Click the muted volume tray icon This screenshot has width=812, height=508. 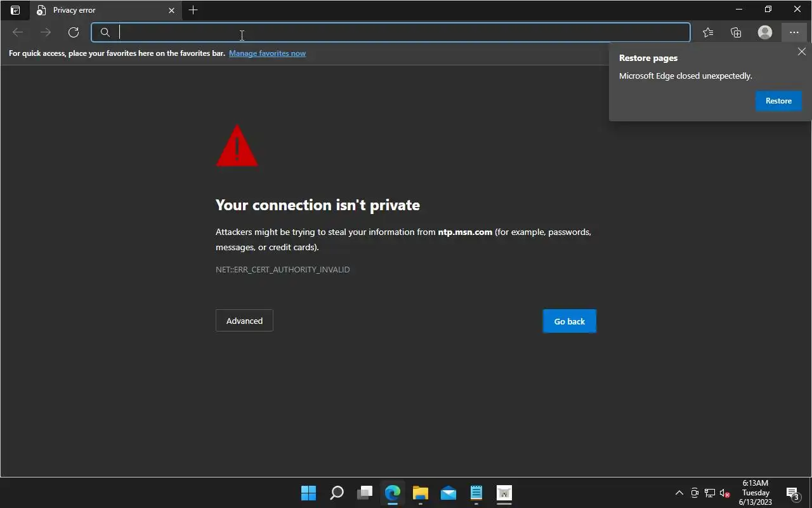pos(725,493)
